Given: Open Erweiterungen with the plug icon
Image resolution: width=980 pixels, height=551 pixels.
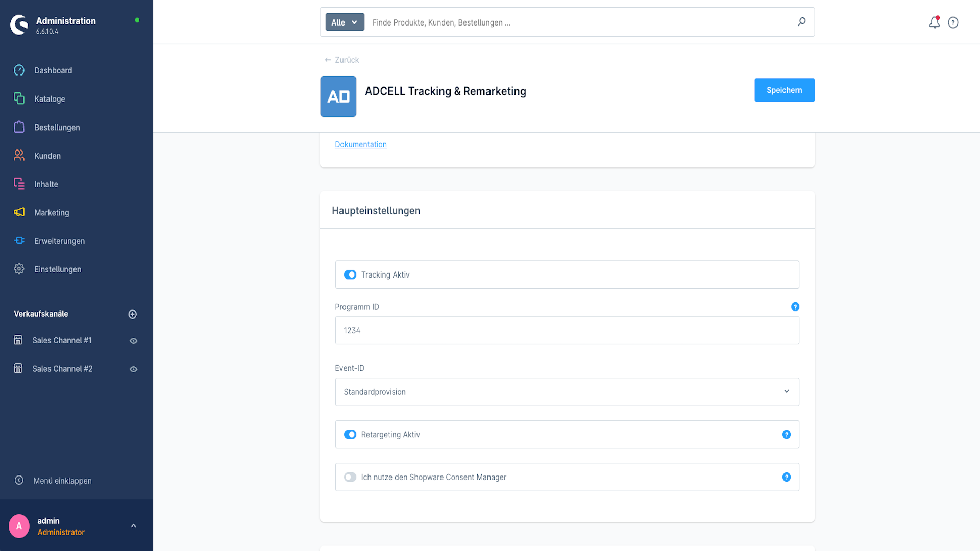Looking at the screenshot, I should 19,241.
